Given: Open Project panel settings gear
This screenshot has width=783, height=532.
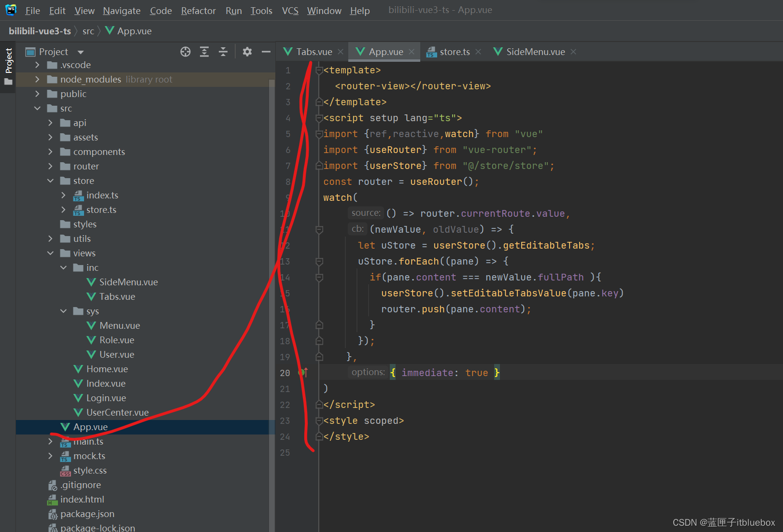Looking at the screenshot, I should (247, 52).
